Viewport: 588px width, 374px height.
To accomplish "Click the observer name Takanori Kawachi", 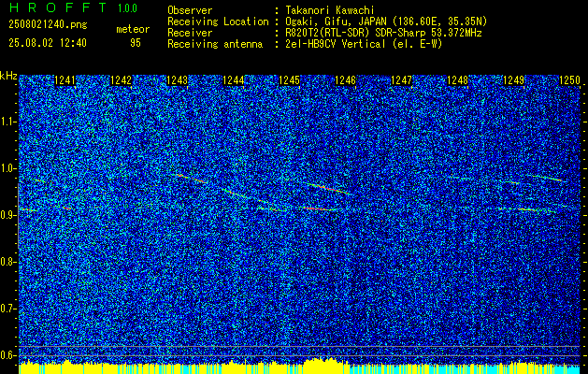I will [330, 10].
